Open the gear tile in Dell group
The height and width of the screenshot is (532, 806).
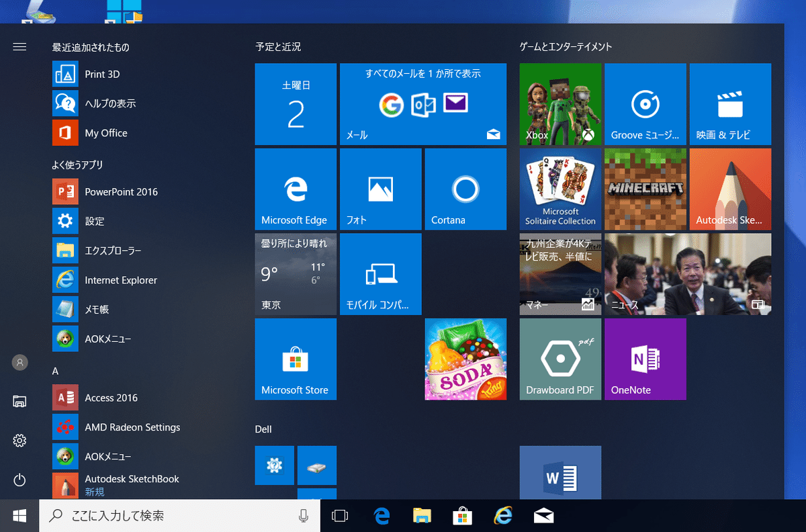274,465
